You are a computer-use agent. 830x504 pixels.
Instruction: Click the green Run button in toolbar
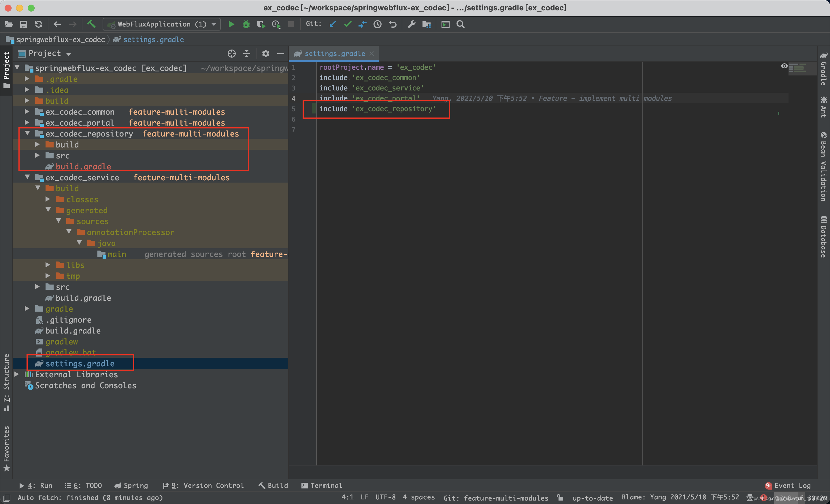click(231, 24)
